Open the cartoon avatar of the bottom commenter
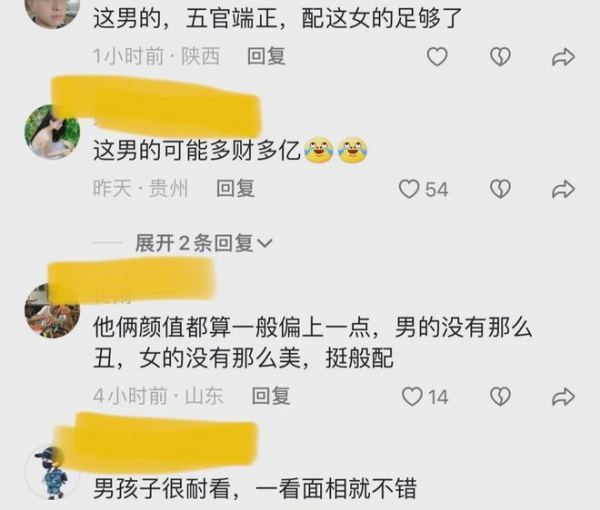Viewport: 600px width, 510px height. pos(52,473)
